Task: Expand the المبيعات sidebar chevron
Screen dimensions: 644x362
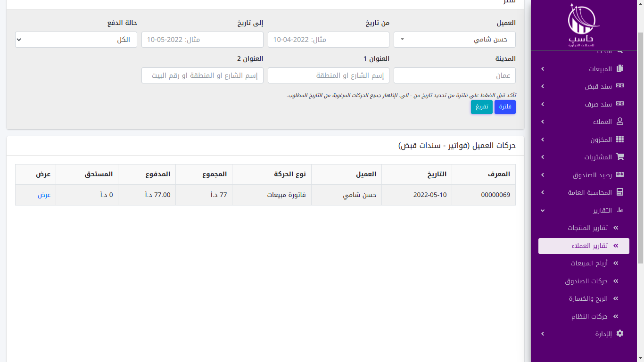Action: [542, 68]
